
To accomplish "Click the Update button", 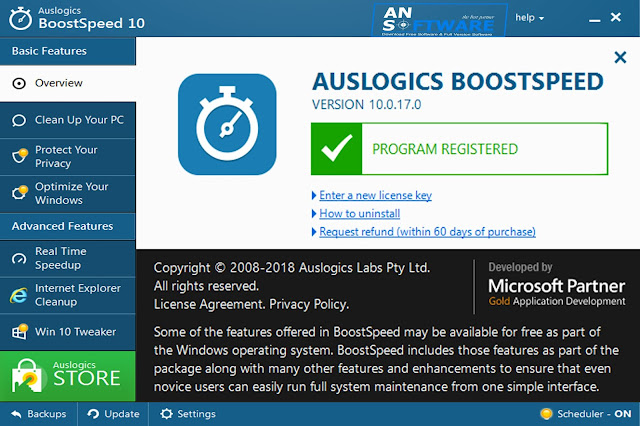I will tap(113, 414).
